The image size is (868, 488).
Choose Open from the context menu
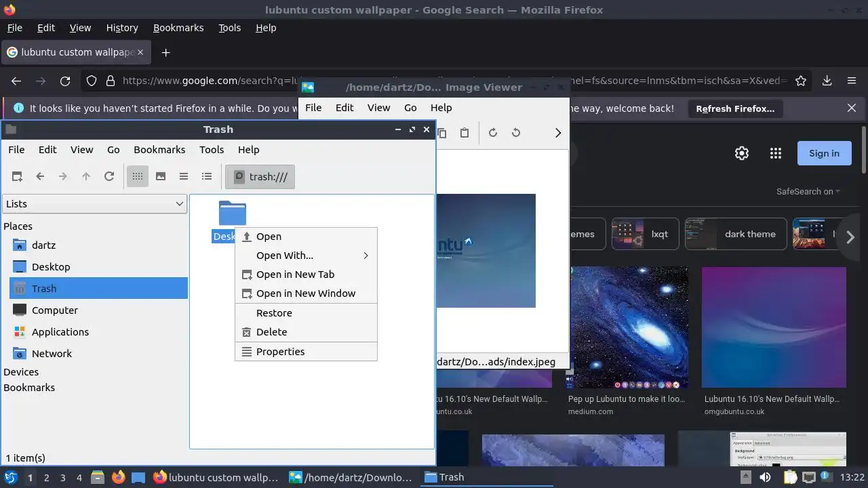pos(306,237)
